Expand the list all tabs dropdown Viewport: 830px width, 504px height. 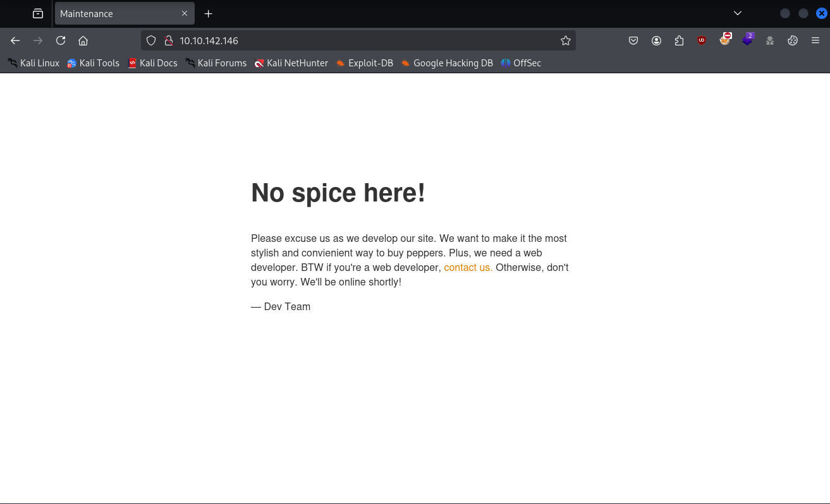738,13
